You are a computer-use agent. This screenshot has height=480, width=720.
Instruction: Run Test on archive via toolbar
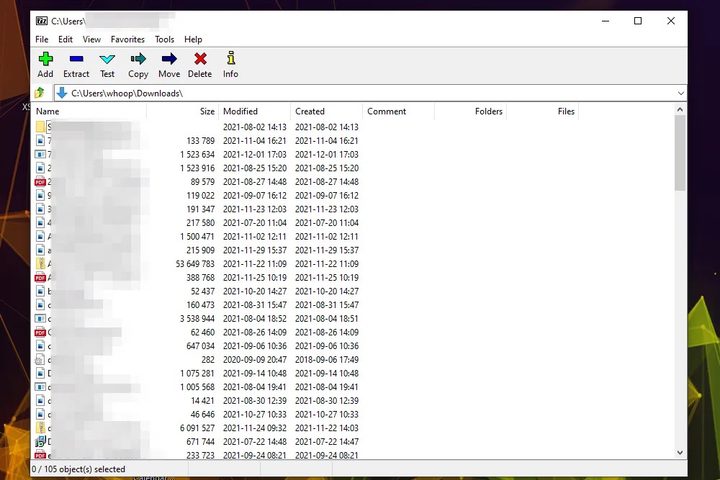(107, 60)
